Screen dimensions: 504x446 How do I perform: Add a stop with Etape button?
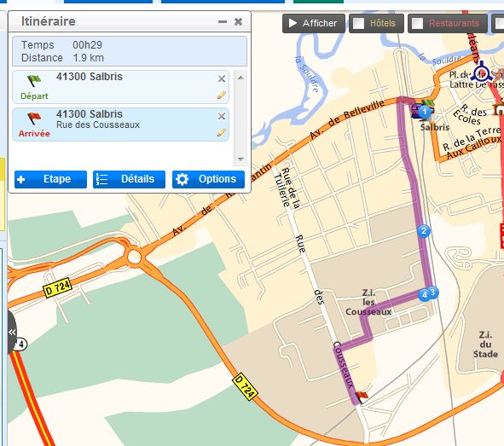[51, 179]
